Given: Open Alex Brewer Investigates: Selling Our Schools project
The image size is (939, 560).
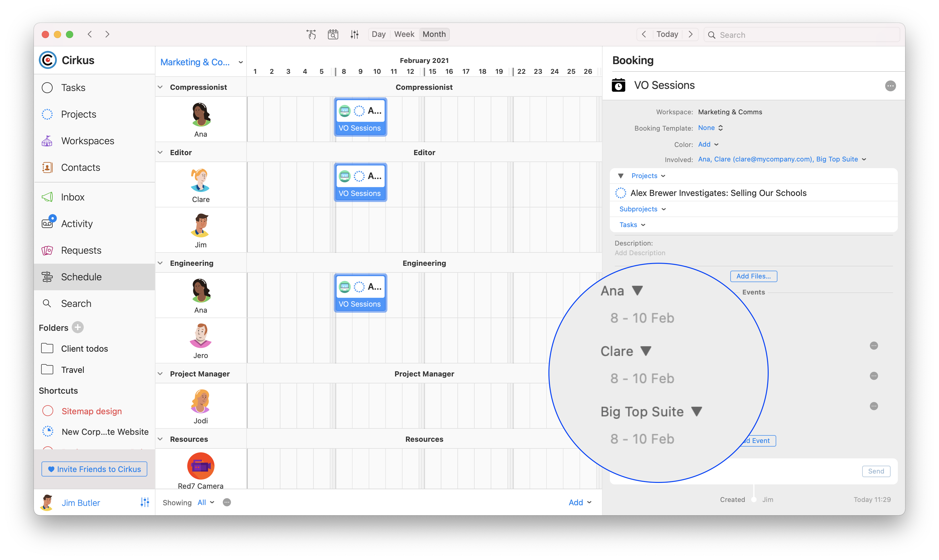Looking at the screenshot, I should (x=718, y=193).
